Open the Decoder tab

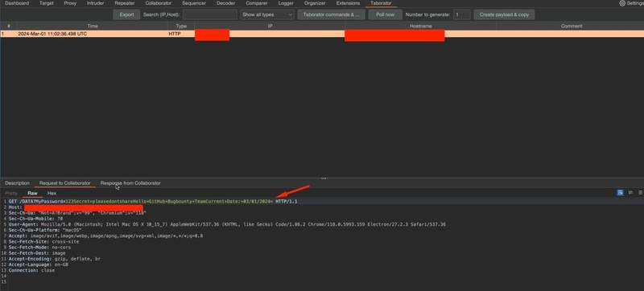point(226,3)
